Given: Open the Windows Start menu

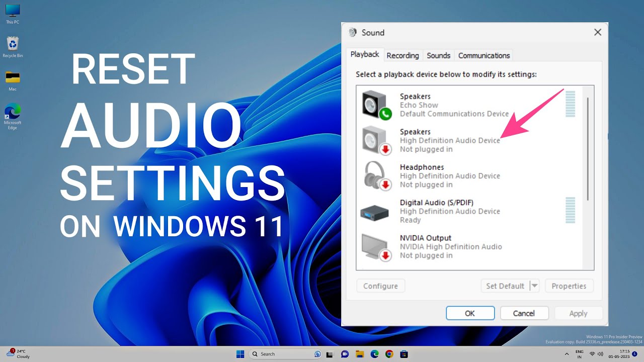Looking at the screenshot, I should pyautogui.click(x=240, y=354).
